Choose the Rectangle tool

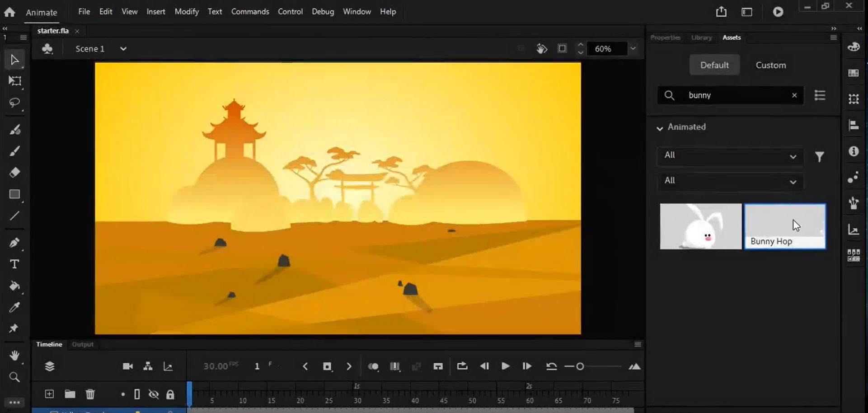pos(14,194)
